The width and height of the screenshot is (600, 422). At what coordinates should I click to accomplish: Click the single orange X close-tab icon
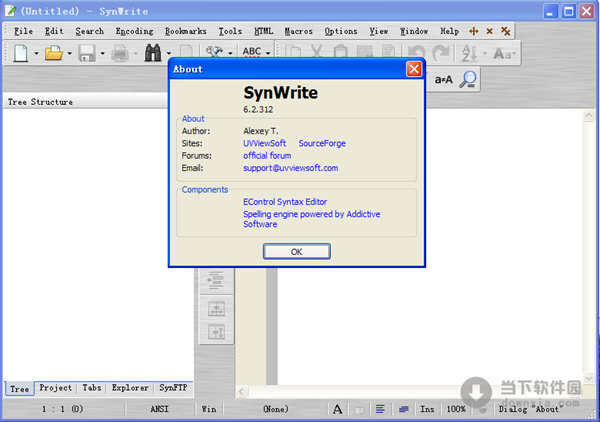coord(489,31)
